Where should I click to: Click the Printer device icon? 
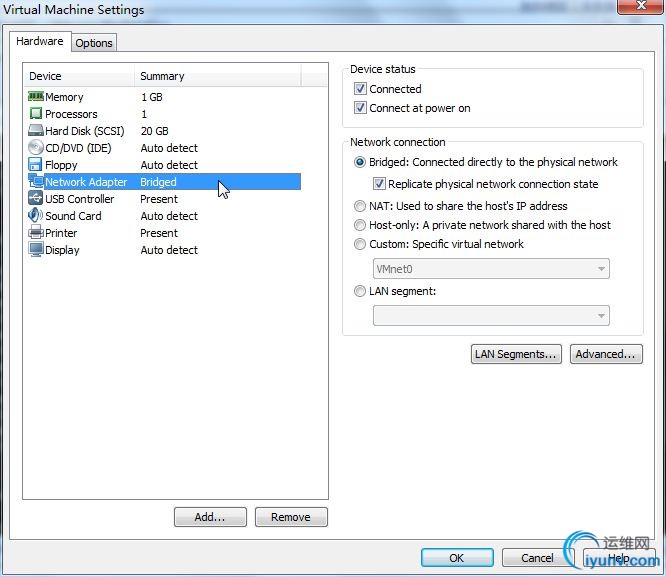36,232
